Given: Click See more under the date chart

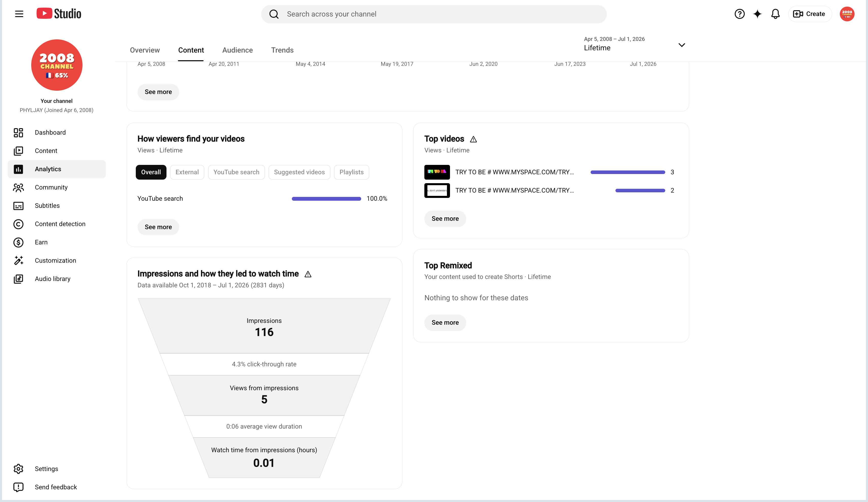Looking at the screenshot, I should pyautogui.click(x=158, y=92).
